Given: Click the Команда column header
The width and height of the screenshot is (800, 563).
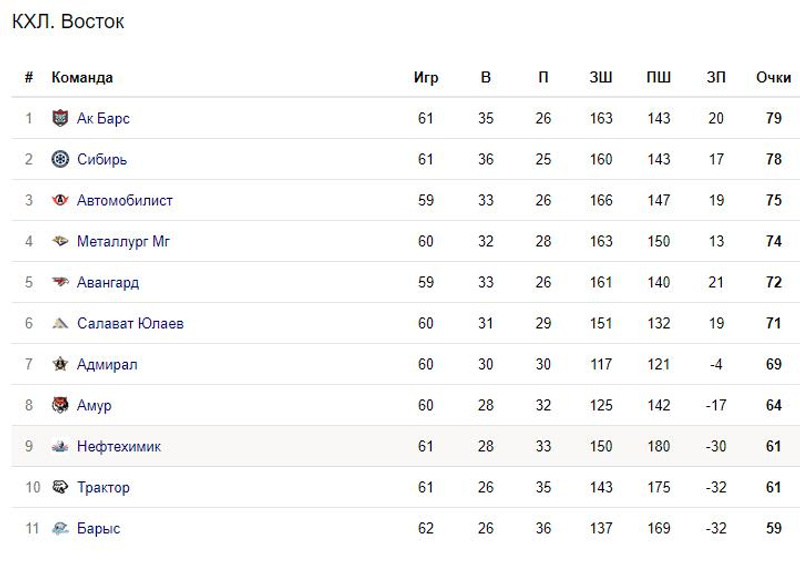Looking at the screenshot, I should coord(82,78).
